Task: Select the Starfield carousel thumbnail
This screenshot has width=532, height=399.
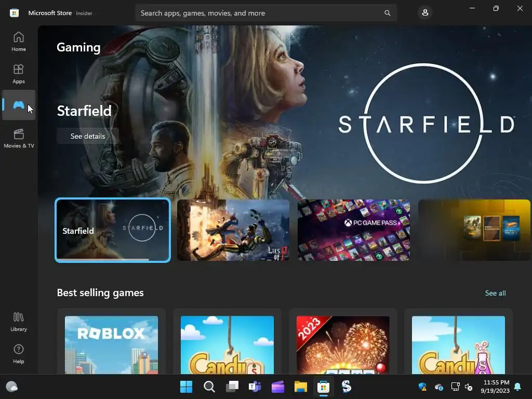Action: [113, 230]
